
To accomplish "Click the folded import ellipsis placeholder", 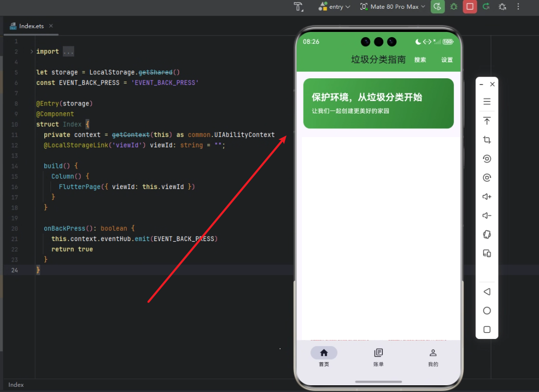I will (69, 52).
